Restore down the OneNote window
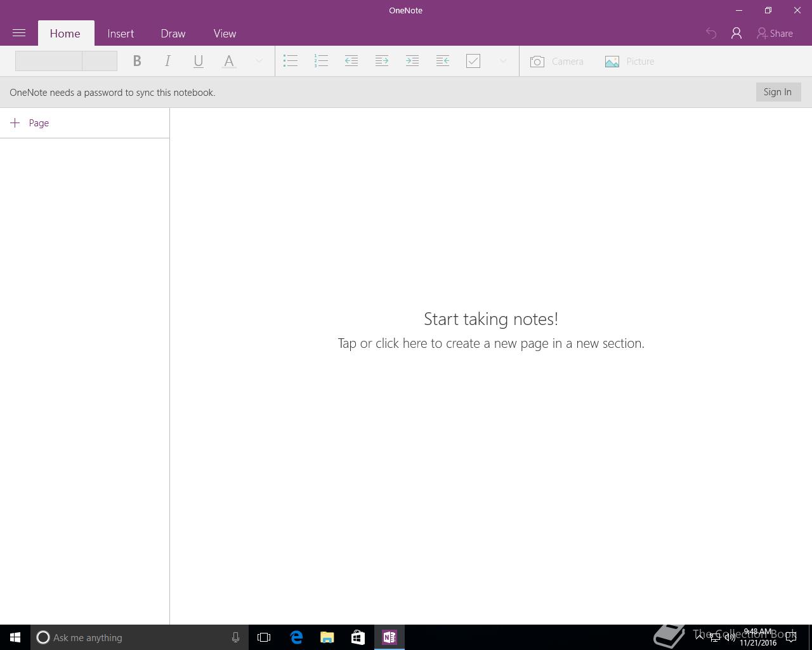Screen dimensions: 812x650 click(768, 10)
